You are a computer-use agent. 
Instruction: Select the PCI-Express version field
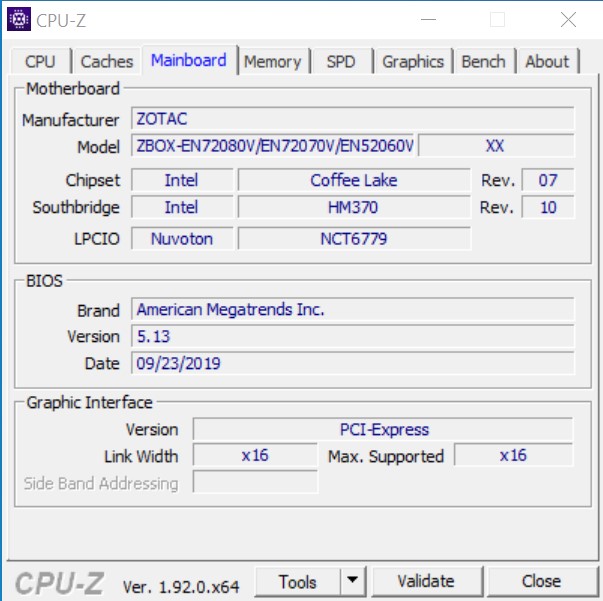click(x=383, y=429)
